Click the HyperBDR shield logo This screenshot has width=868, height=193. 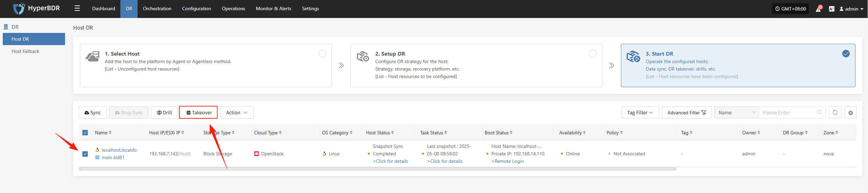[x=19, y=8]
